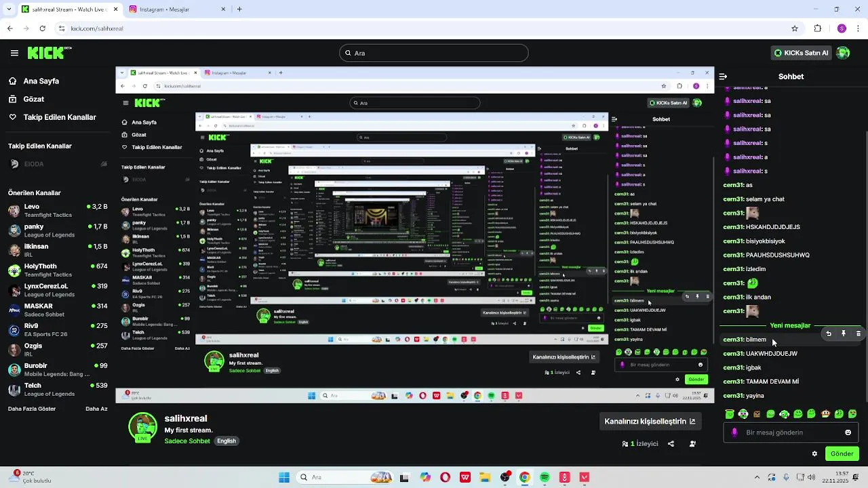Open the HolyThoth channel
This screenshot has height=488, width=868.
coord(58,270)
